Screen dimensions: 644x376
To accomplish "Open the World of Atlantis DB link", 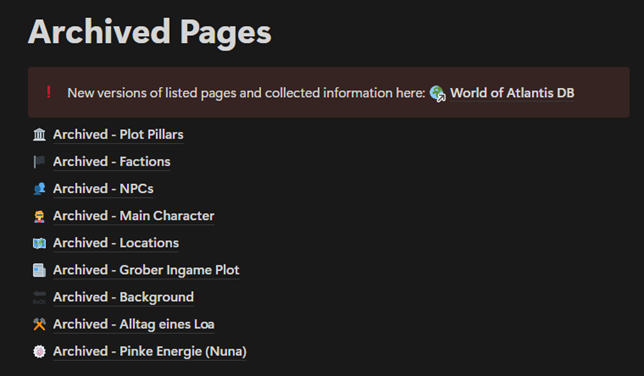I will point(512,93).
